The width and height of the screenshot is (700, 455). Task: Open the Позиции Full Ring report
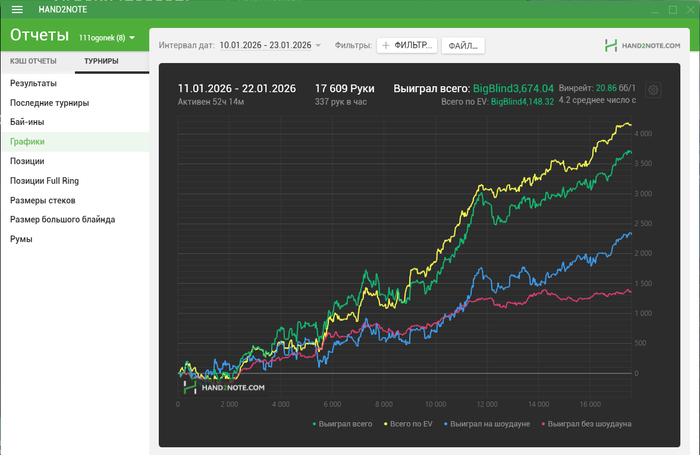(75, 181)
